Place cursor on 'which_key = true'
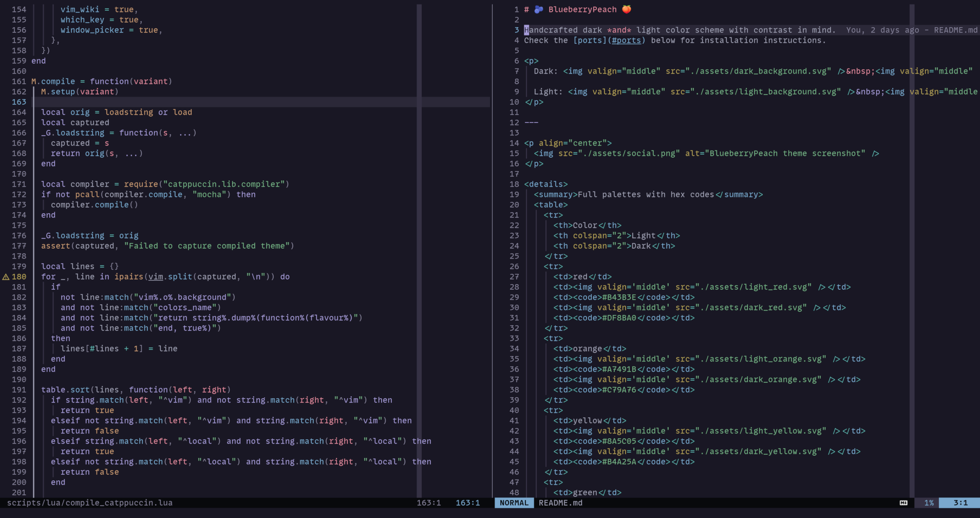The height and width of the screenshot is (518, 980). pyautogui.click(x=100, y=20)
